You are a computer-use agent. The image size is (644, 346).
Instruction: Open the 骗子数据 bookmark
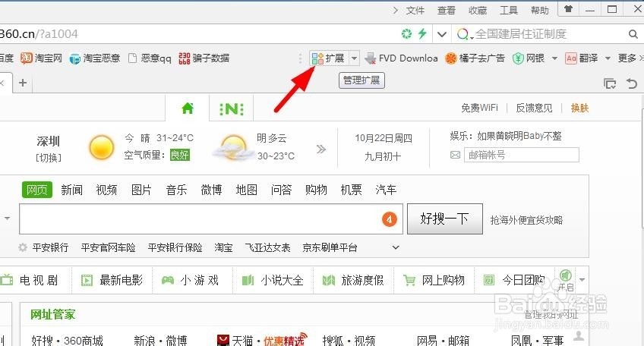[204, 58]
